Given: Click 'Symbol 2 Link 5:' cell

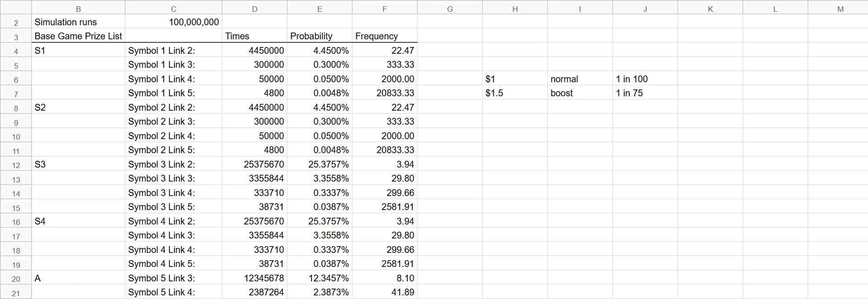Looking at the screenshot, I should 174,150.
